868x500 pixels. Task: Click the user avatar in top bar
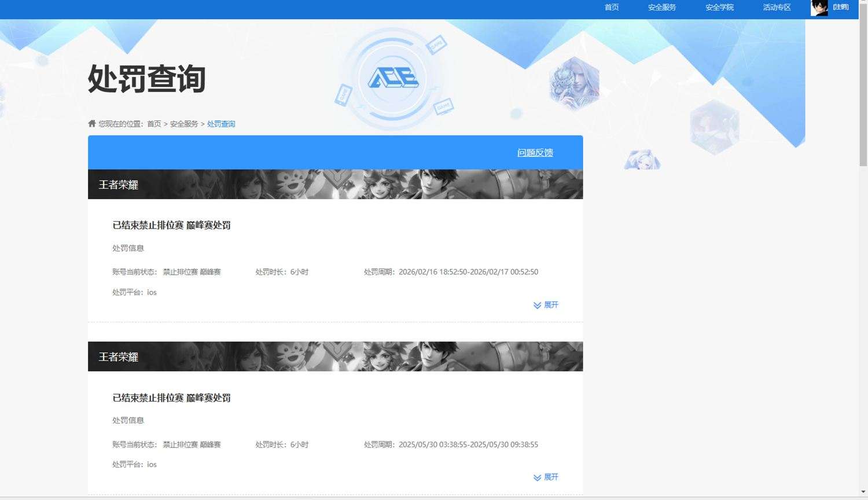click(819, 8)
